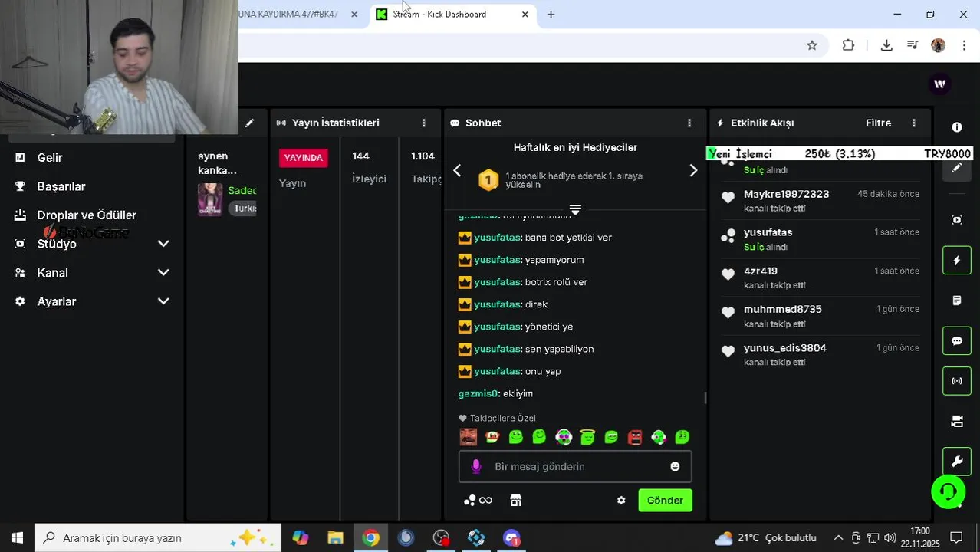Screen dimensions: 980x552
Task: Expand the Ayarlar sidebar section
Action: [x=92, y=301]
